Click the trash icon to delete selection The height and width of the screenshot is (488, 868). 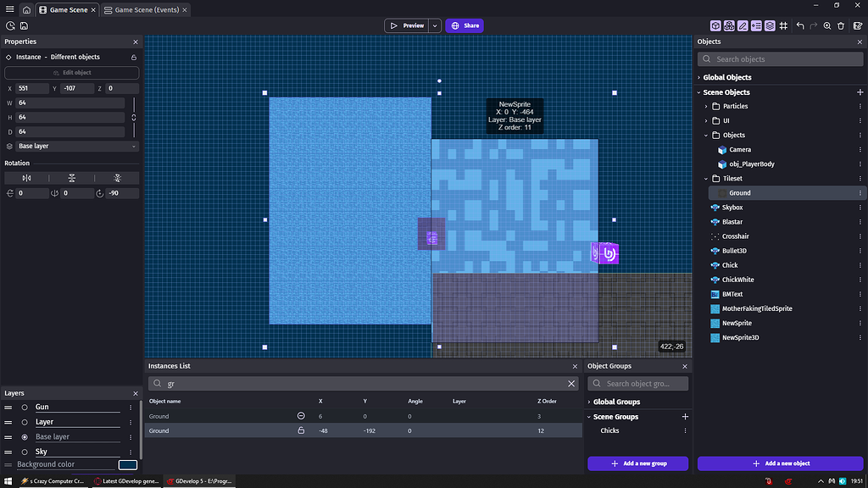point(840,26)
